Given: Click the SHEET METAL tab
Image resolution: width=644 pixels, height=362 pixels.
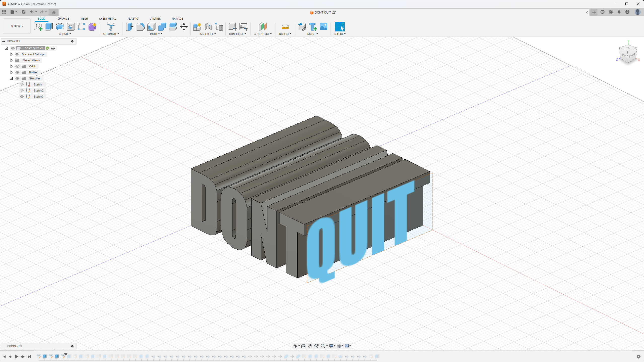Looking at the screenshot, I should click(107, 19).
